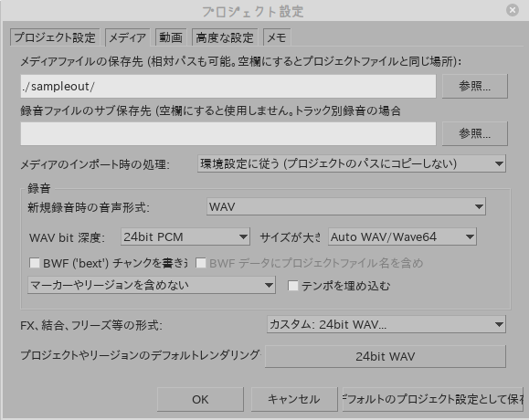The height and width of the screenshot is (420, 529).
Task: Select the メディア tab
Action: click(x=128, y=37)
